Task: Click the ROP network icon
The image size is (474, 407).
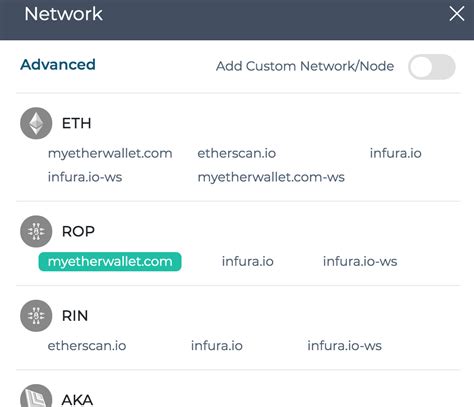Action: (x=36, y=231)
